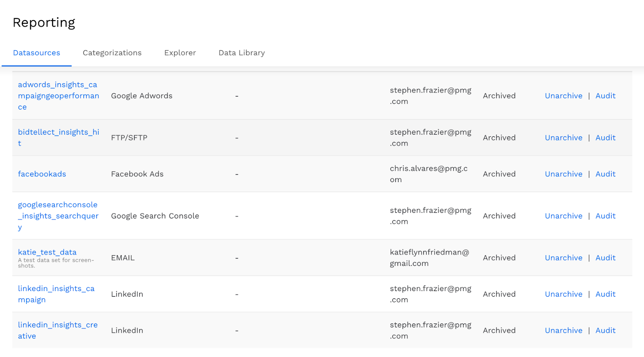Open the linkedin_insights_campaign datasource
This screenshot has width=644, height=357.
(x=56, y=289)
